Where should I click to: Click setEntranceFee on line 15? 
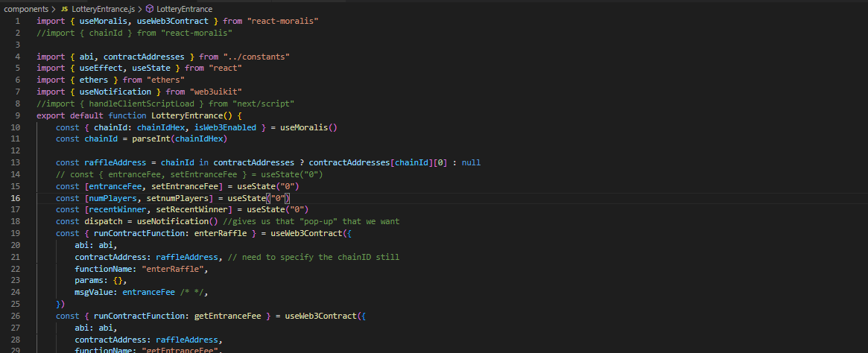(x=185, y=186)
